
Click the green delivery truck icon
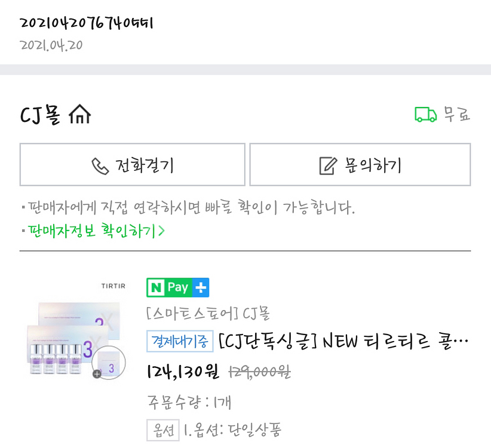point(425,113)
